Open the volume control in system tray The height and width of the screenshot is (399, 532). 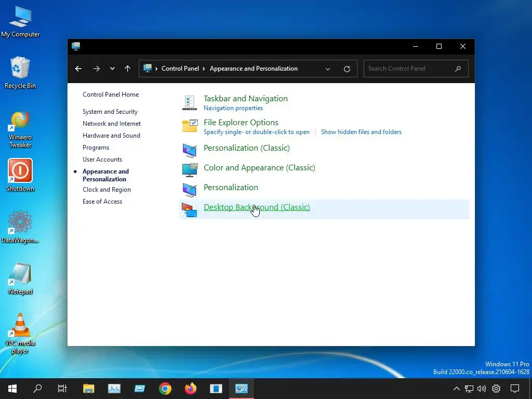(482, 389)
